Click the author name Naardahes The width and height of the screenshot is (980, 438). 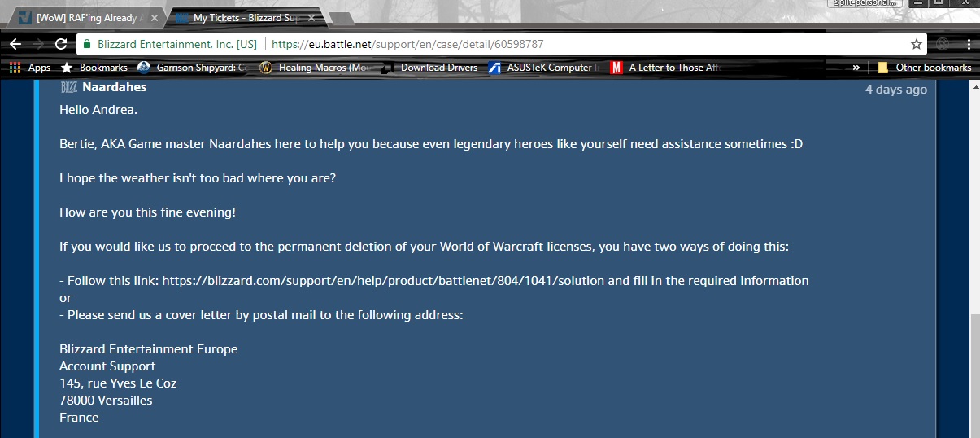(x=115, y=87)
